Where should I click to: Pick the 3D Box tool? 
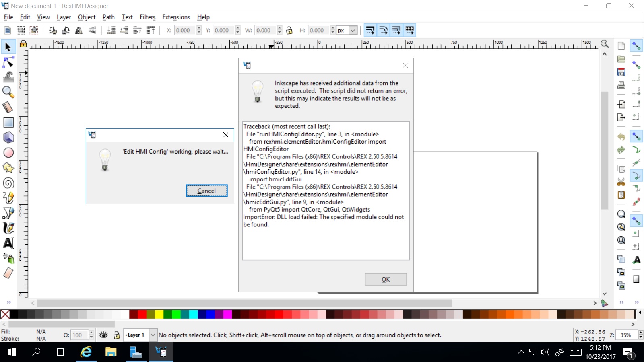[8, 138]
